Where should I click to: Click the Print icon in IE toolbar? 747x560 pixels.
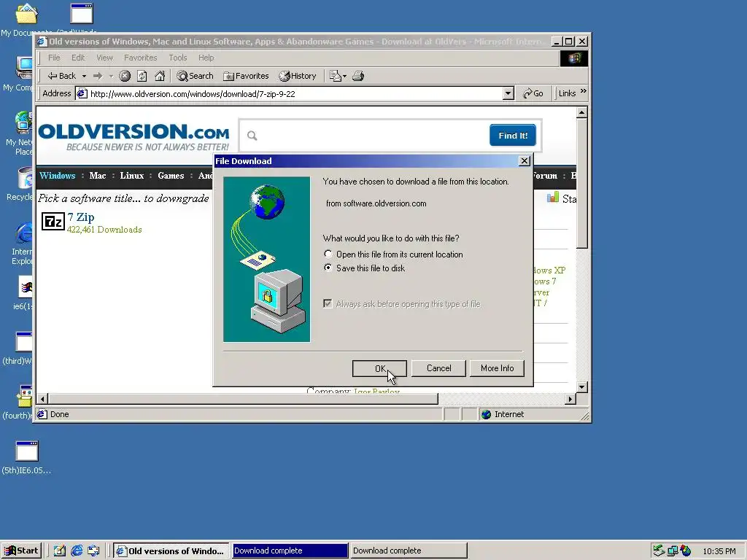click(x=358, y=76)
